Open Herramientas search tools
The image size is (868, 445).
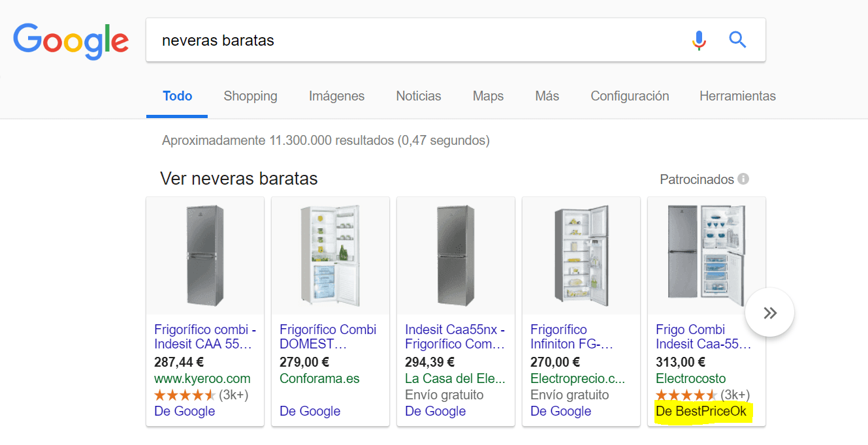click(x=737, y=96)
